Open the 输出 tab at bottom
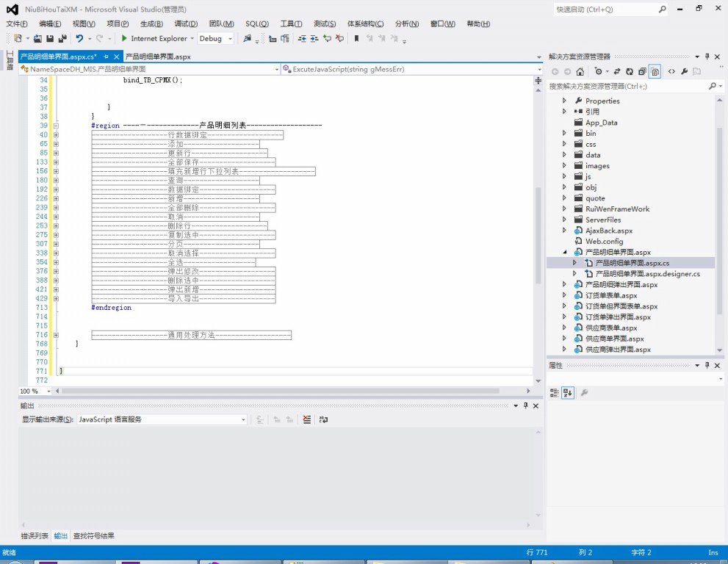The width and height of the screenshot is (728, 564). tap(60, 535)
